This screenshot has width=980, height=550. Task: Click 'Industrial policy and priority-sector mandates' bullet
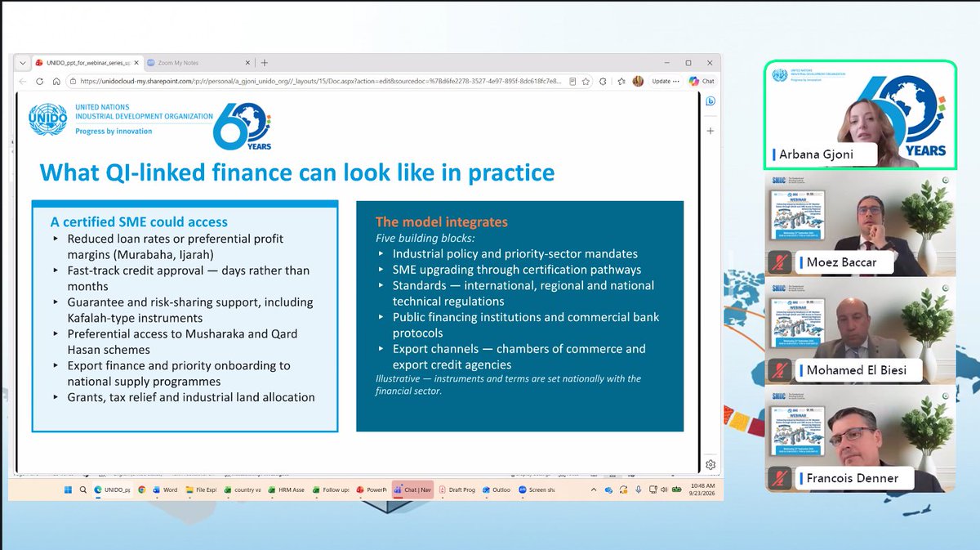coord(515,253)
